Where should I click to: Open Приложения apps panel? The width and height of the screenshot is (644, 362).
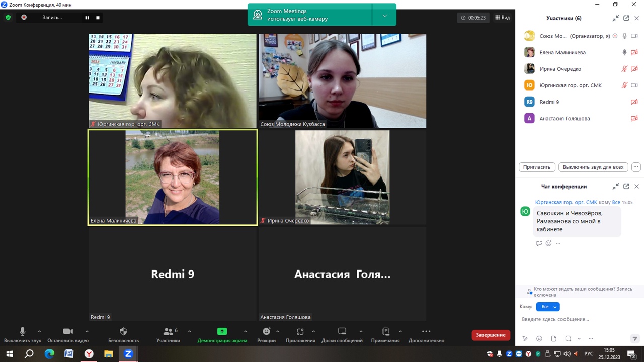[x=300, y=335]
